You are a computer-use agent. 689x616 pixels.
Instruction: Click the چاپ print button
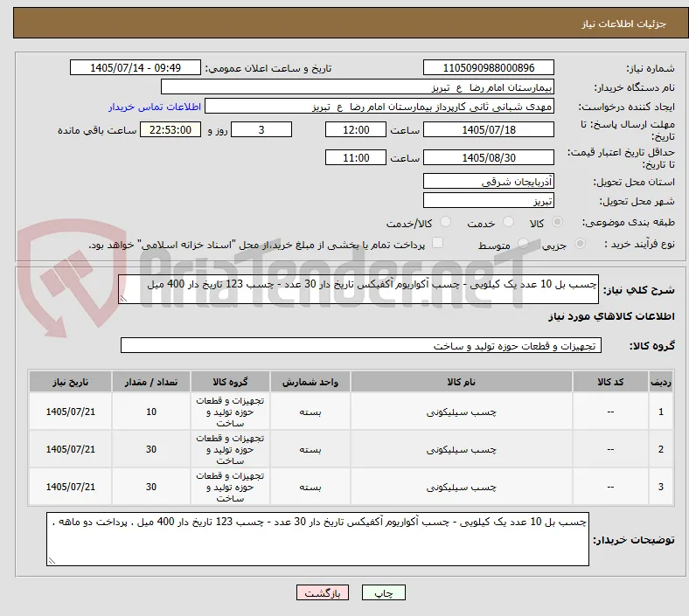tap(384, 592)
